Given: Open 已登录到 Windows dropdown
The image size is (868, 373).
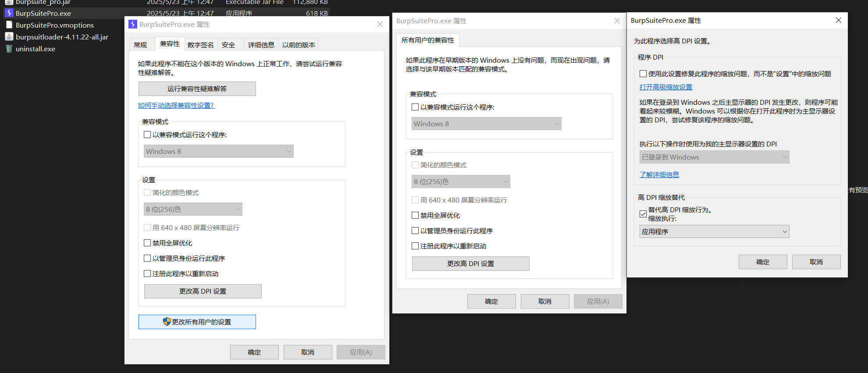Looking at the screenshot, I should click(x=715, y=157).
